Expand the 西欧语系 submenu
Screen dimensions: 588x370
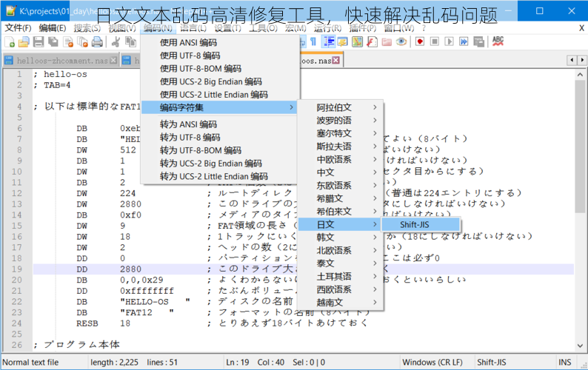[341, 289]
